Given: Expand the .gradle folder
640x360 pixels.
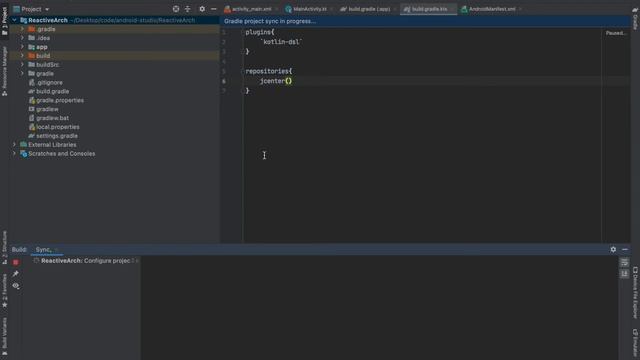Looking at the screenshot, I should click(22, 29).
